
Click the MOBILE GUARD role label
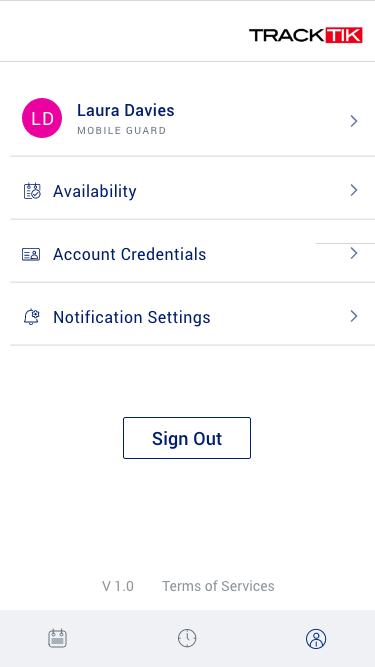(122, 131)
